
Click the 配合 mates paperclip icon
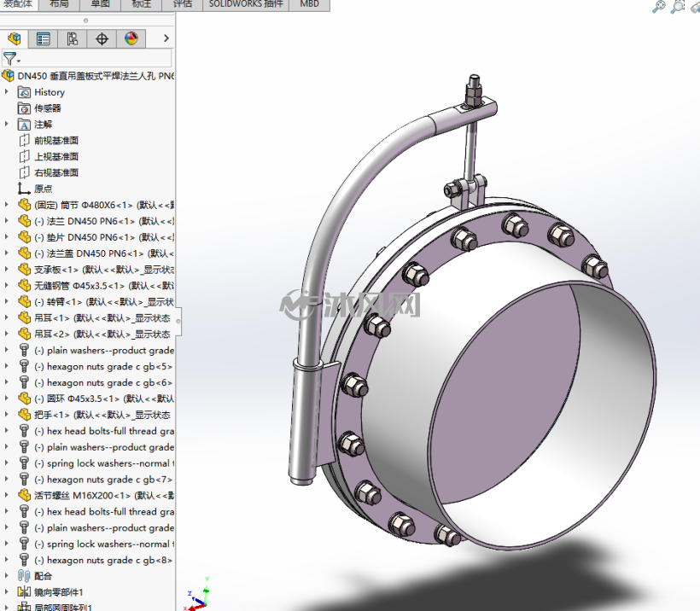tap(24, 576)
